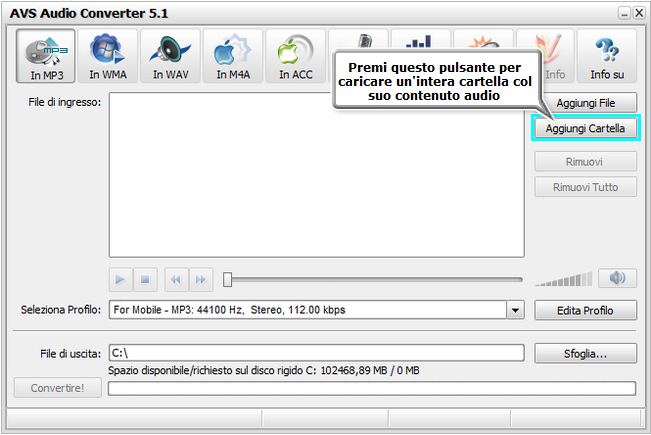Click the fast forward button

click(201, 280)
